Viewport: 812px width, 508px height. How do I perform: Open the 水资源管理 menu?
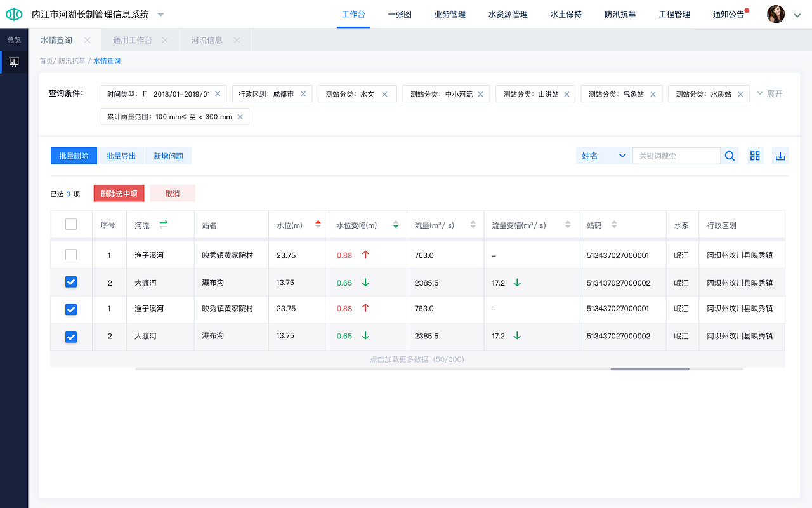[x=507, y=14]
